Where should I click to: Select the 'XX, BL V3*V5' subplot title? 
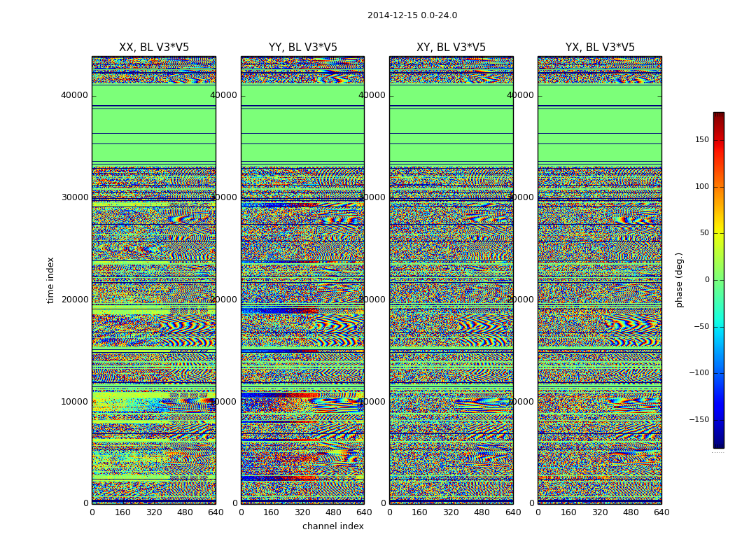(x=154, y=48)
